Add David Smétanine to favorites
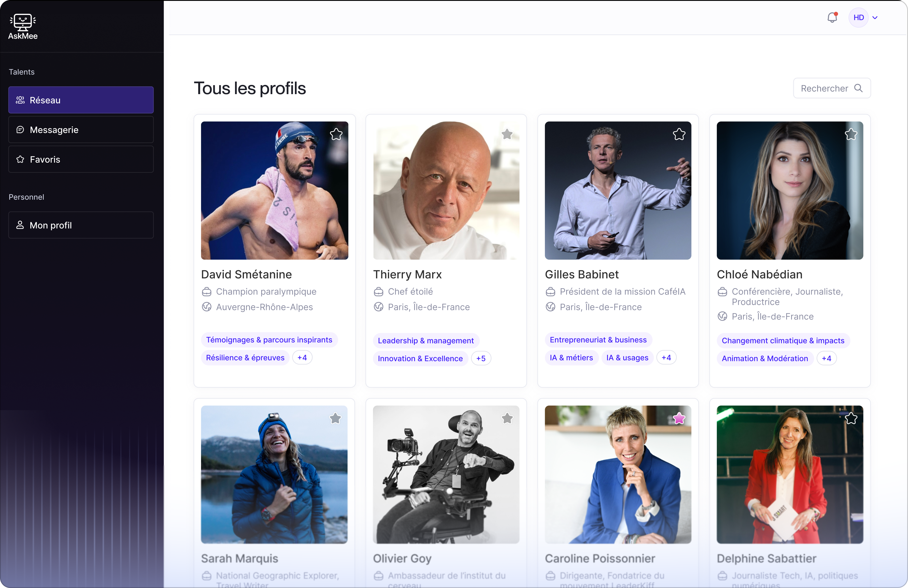This screenshot has height=588, width=908. [x=336, y=134]
